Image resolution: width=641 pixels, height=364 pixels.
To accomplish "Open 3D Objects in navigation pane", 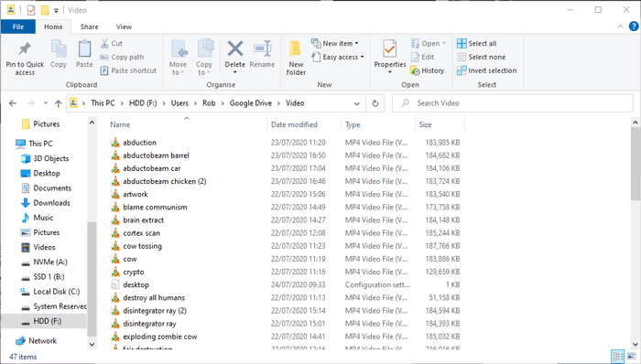I will 50,158.
